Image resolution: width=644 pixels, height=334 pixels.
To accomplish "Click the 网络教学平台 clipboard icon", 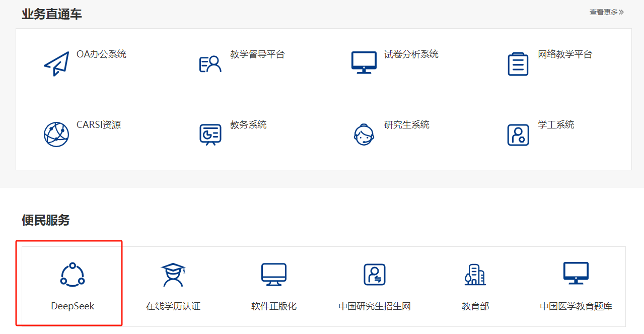I will 518,64.
